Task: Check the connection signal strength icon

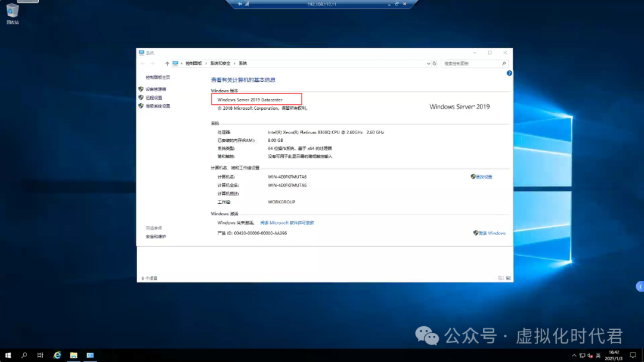Action: (x=247, y=4)
